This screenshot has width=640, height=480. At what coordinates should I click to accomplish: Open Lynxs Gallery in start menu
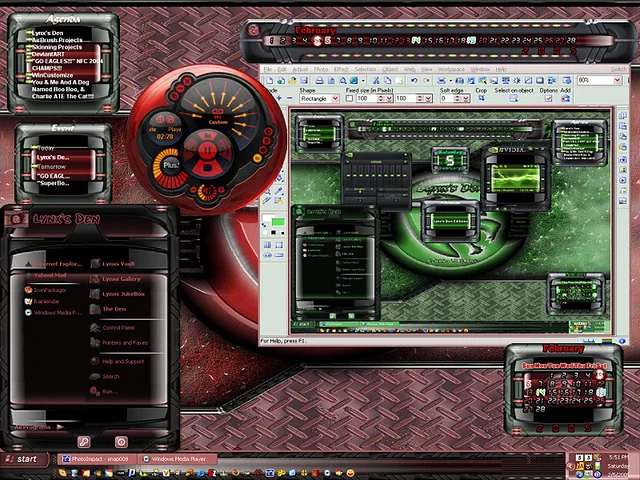click(x=116, y=279)
